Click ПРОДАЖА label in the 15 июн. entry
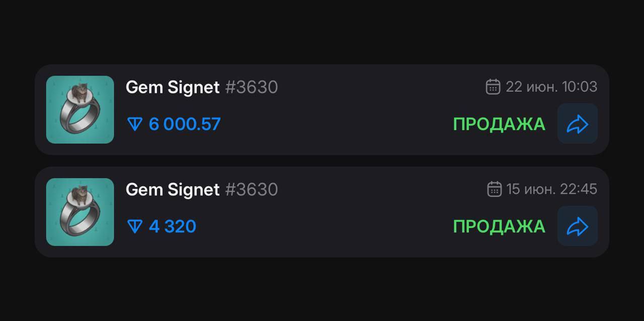The height and width of the screenshot is (321, 644). point(499,227)
